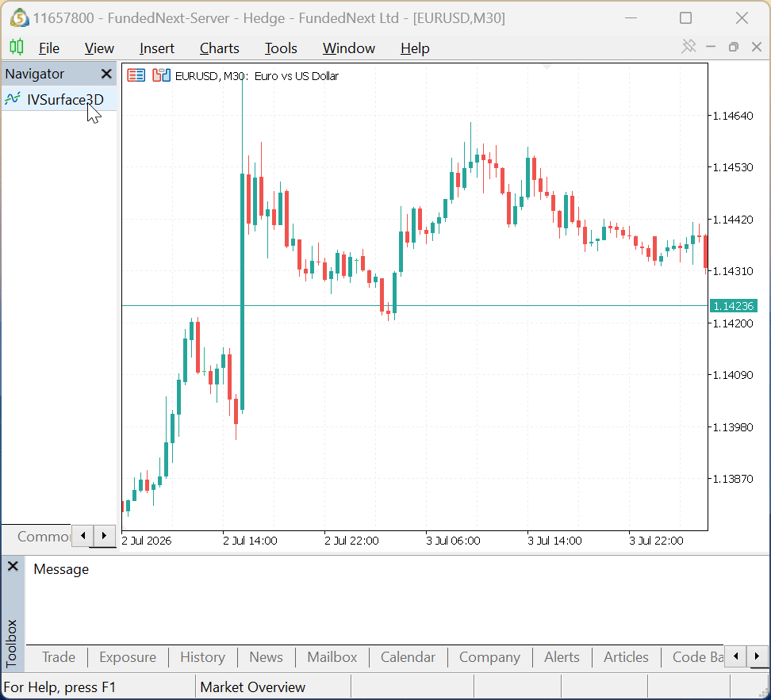Open the View menu
This screenshot has width=771, height=700.
[x=99, y=48]
